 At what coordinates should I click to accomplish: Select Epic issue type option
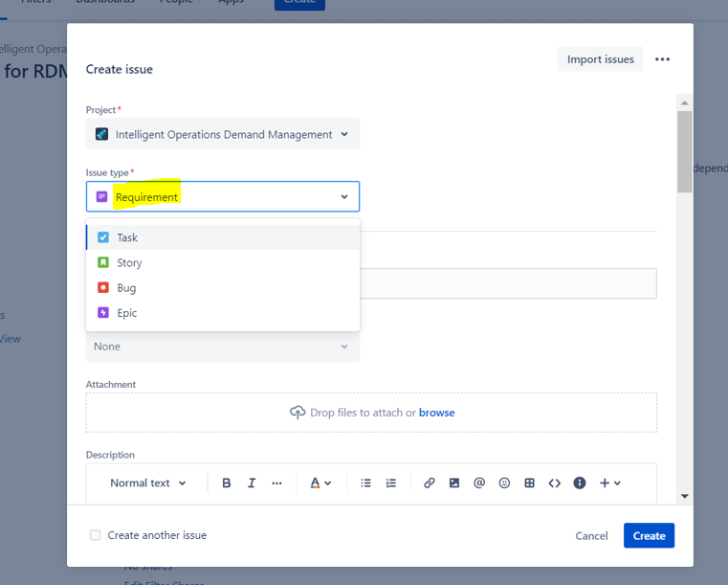[223, 313]
